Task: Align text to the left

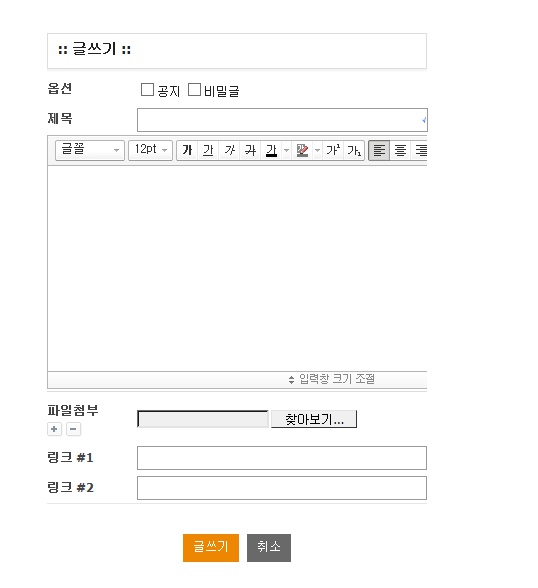Action: point(379,150)
